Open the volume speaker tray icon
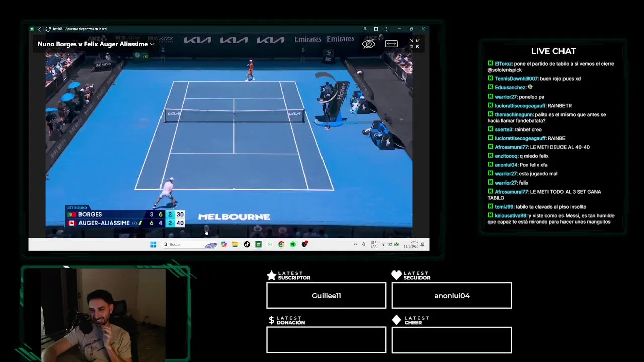 point(390,244)
